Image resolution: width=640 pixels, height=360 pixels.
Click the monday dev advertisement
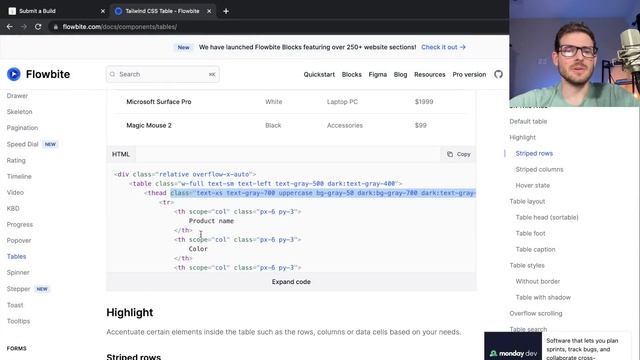tap(558, 346)
